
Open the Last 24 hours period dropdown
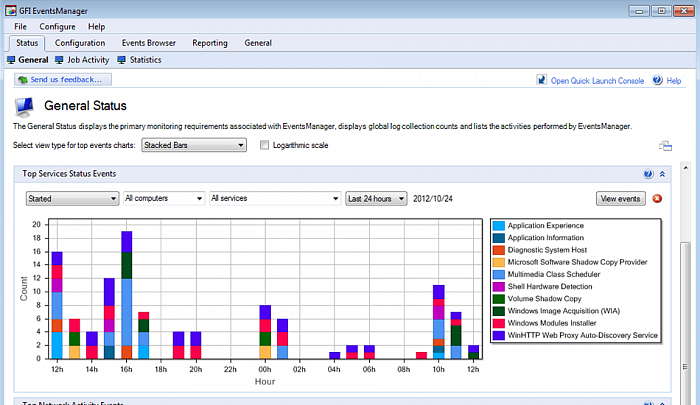(376, 198)
